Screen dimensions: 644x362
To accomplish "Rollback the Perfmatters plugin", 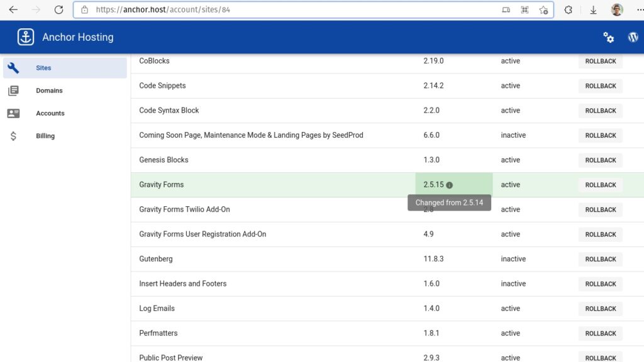I will (601, 333).
